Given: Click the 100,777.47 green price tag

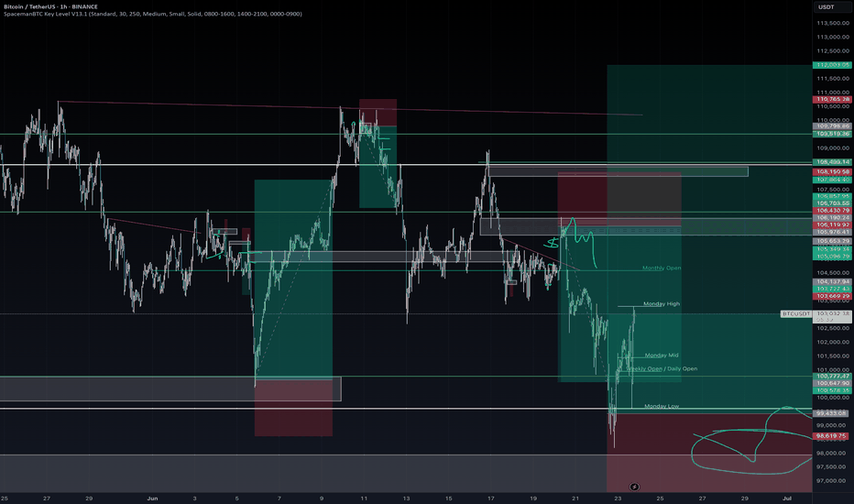Looking at the screenshot, I should (832, 376).
